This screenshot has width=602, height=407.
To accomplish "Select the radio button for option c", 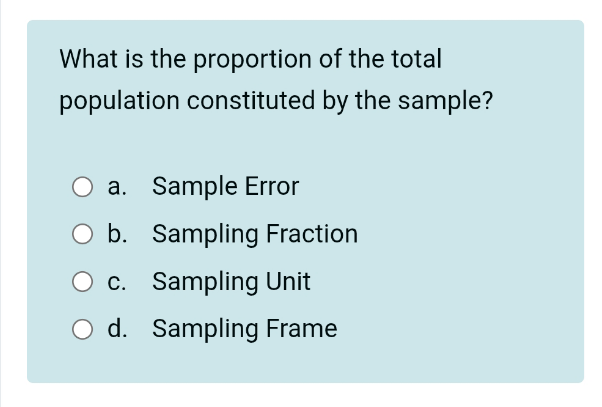I will [x=82, y=283].
